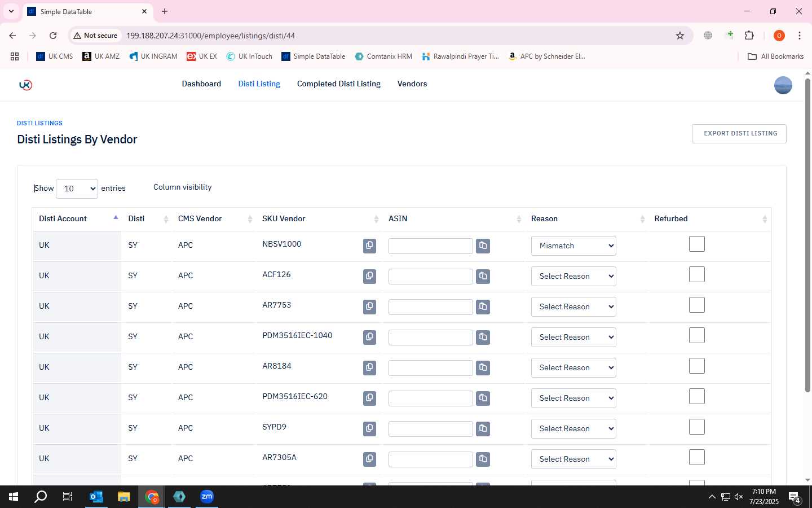Screen dimensions: 812x508
Task: Tick Refurbed checkbox for SYPD9
Action: (697, 427)
